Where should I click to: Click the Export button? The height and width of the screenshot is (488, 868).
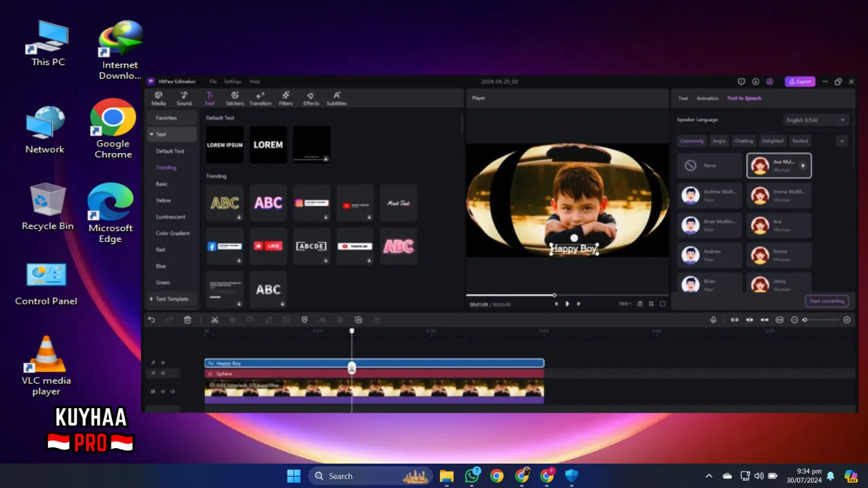(800, 81)
